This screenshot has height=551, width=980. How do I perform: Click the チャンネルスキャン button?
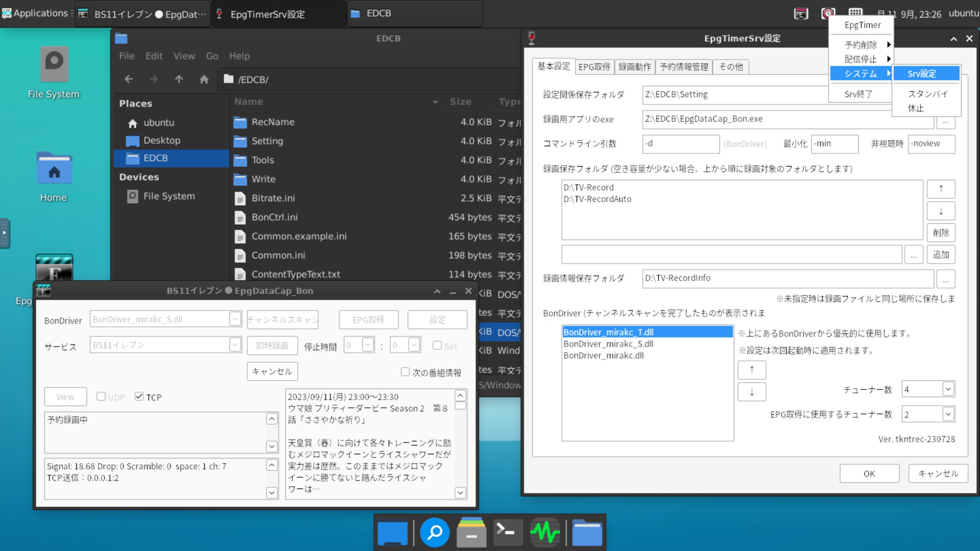282,320
